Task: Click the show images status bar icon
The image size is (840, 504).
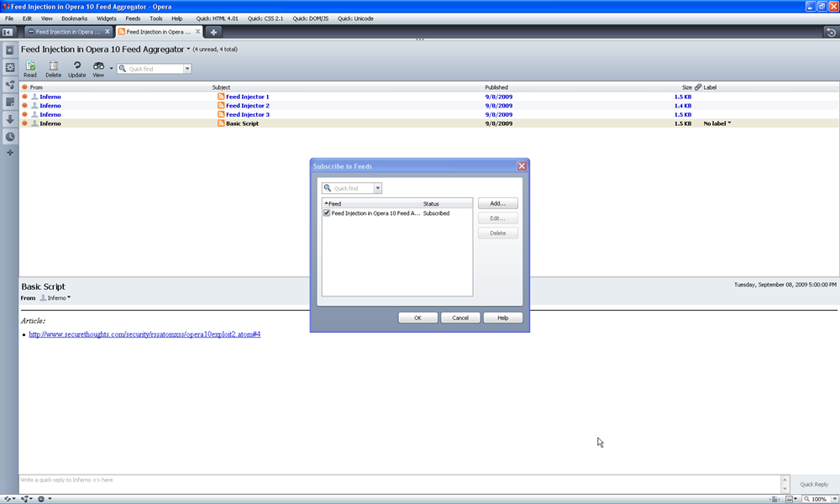Action: point(789,499)
